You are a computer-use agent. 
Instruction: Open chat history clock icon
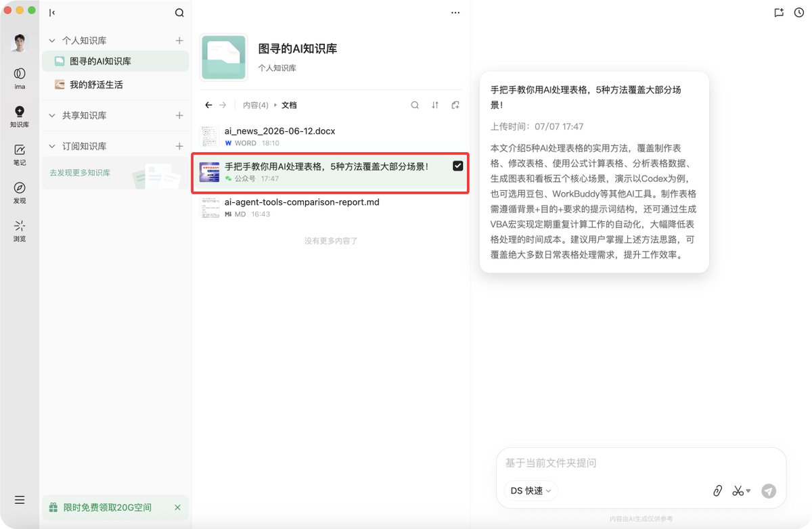point(798,12)
